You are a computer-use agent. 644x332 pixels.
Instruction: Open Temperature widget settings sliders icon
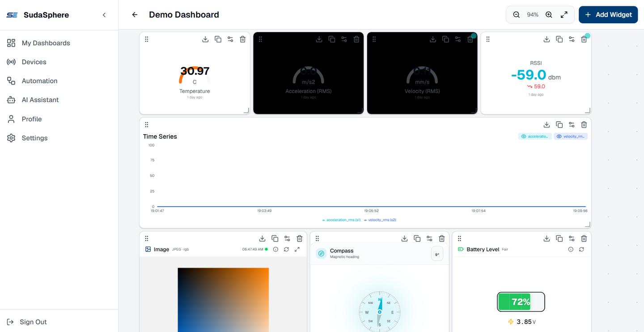tap(230, 39)
